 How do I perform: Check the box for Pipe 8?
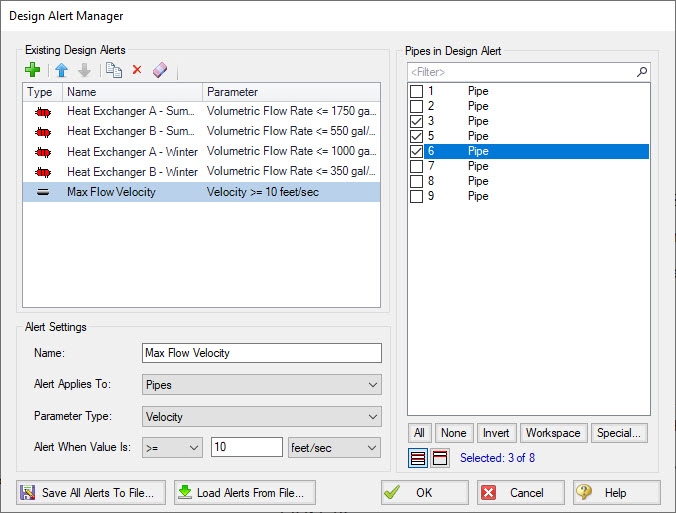tap(416, 181)
